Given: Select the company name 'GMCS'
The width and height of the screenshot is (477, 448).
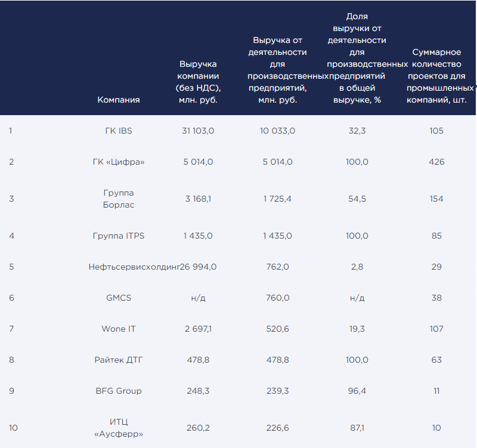Looking at the screenshot, I should [118, 298].
